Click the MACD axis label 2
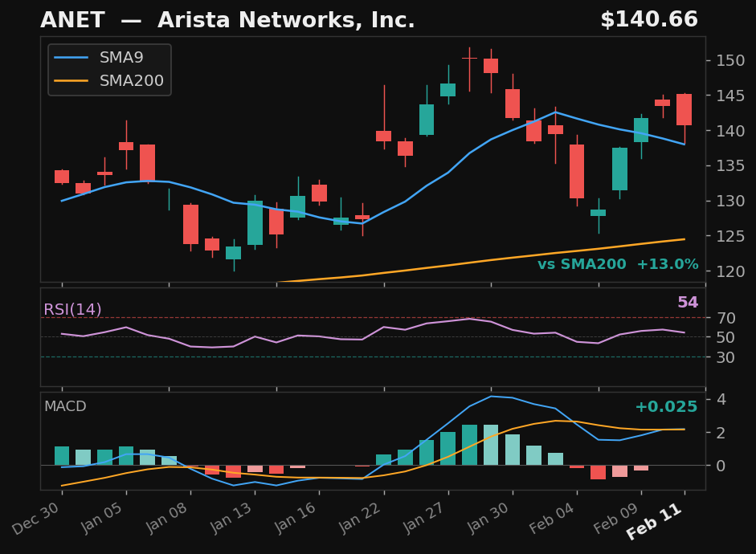This screenshot has height=554, width=756. (721, 433)
